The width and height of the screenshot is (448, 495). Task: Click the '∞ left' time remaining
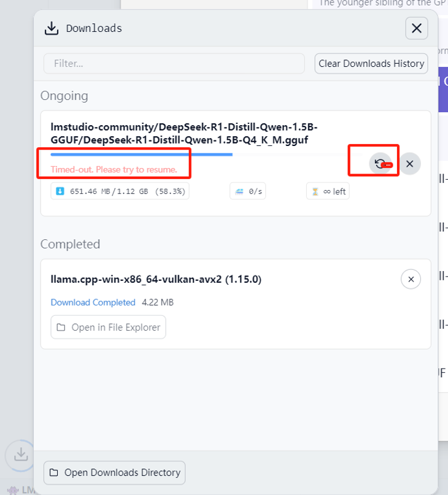(328, 191)
